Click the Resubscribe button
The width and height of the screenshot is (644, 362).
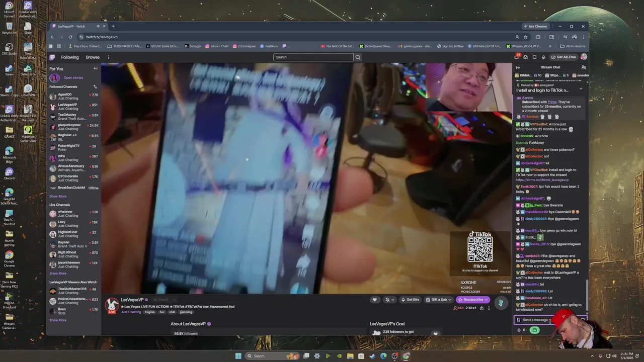click(x=472, y=300)
